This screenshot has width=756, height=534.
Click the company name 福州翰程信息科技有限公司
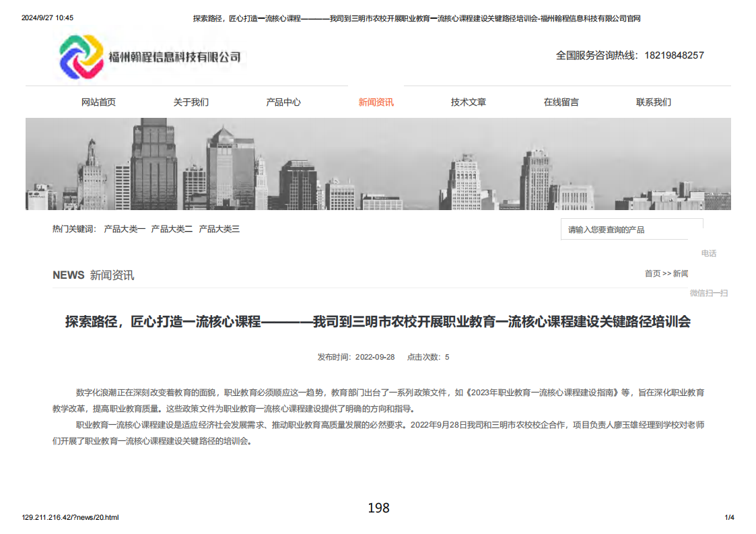(x=174, y=57)
